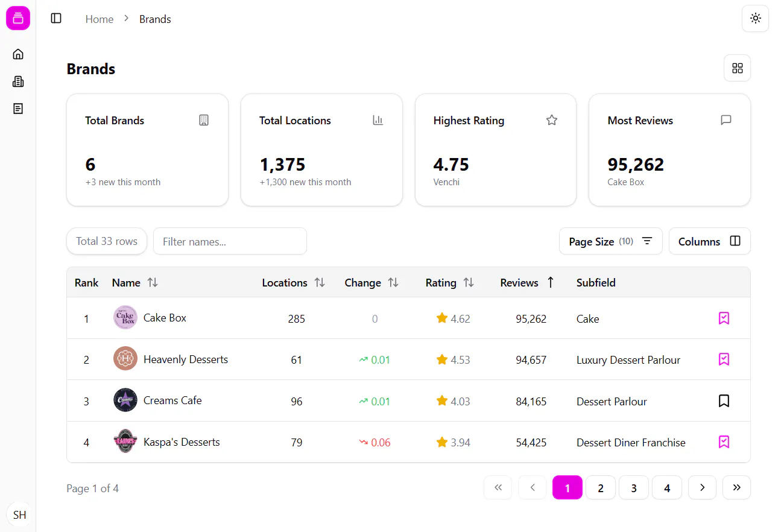Viewport: 781px width, 532px height.
Task: Jump to the last page
Action: (x=736, y=487)
